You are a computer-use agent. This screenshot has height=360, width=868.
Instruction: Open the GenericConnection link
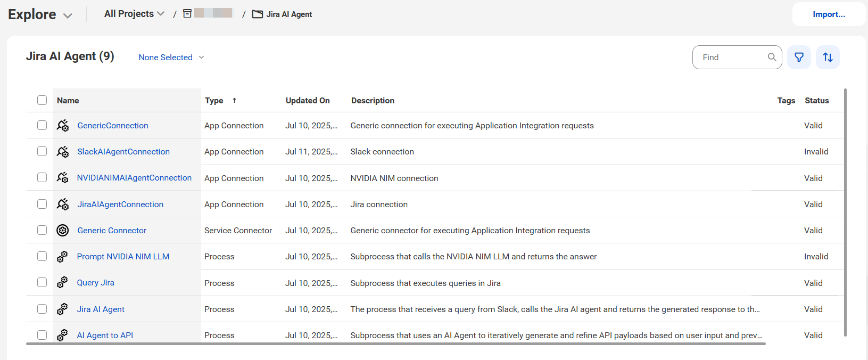click(x=113, y=125)
